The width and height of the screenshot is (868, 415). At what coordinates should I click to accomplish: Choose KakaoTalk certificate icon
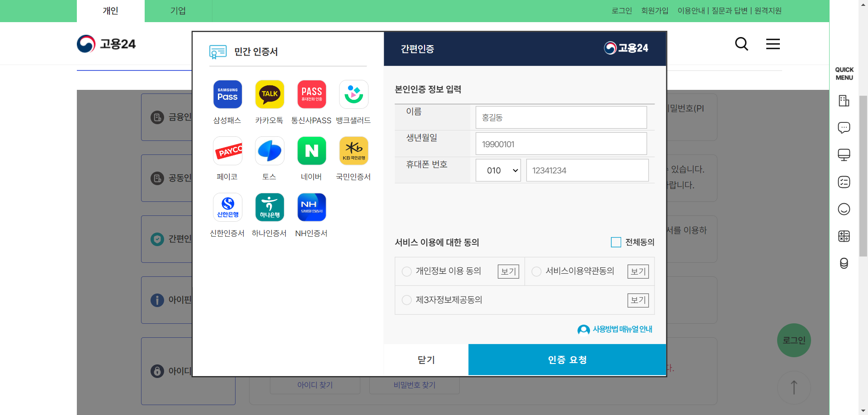coord(269,94)
